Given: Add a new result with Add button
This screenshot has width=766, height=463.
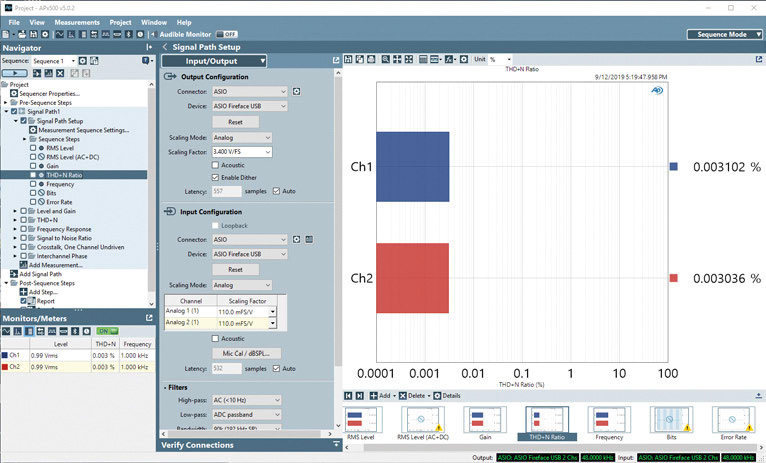Looking at the screenshot, I should point(382,396).
